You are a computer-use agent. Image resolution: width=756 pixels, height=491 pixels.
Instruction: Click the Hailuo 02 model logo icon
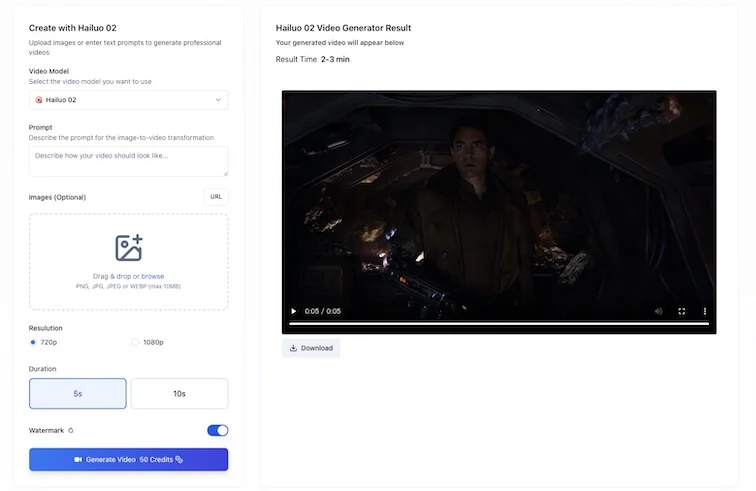pyautogui.click(x=39, y=100)
